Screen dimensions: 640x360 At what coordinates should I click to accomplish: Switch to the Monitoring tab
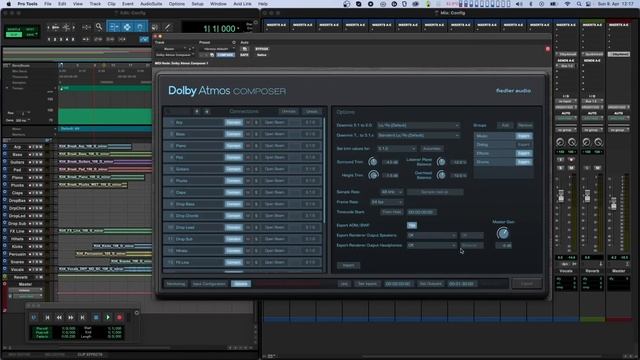click(176, 284)
